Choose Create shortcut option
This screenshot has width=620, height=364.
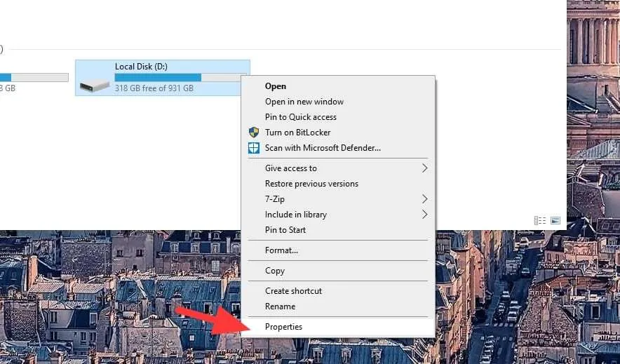click(338, 291)
